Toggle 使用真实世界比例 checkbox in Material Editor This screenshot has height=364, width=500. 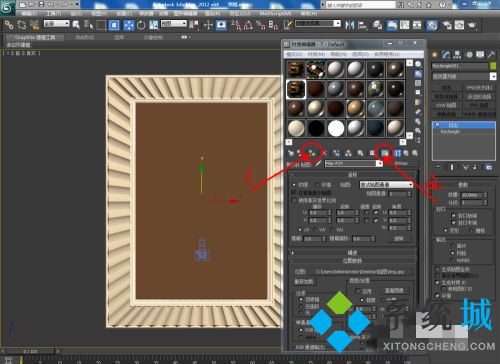294,200
